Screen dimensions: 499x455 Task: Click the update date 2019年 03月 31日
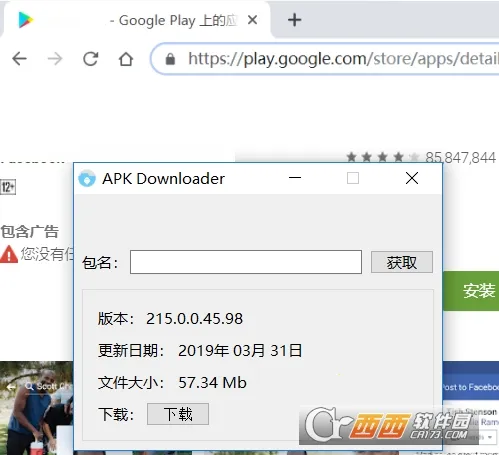pyautogui.click(x=240, y=350)
